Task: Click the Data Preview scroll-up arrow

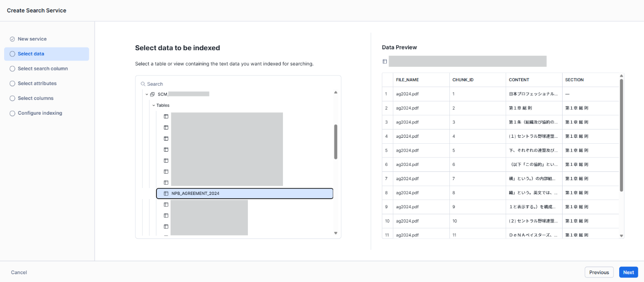Action: pyautogui.click(x=621, y=76)
